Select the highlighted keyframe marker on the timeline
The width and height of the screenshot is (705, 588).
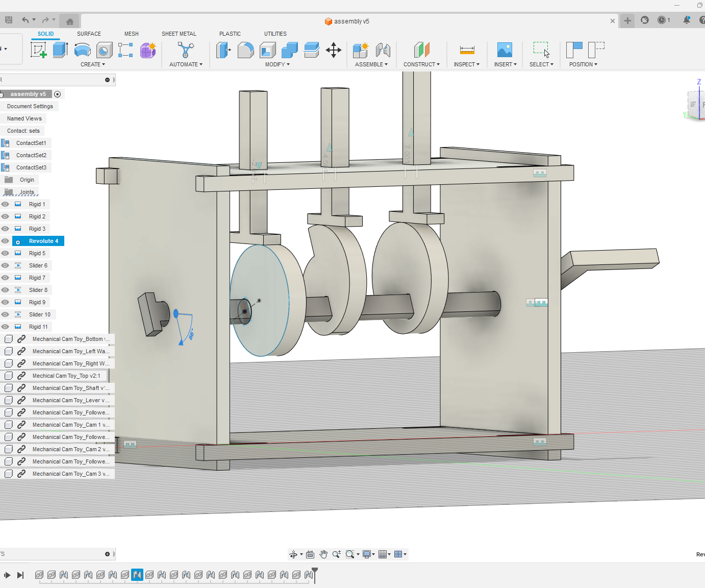[x=137, y=575]
